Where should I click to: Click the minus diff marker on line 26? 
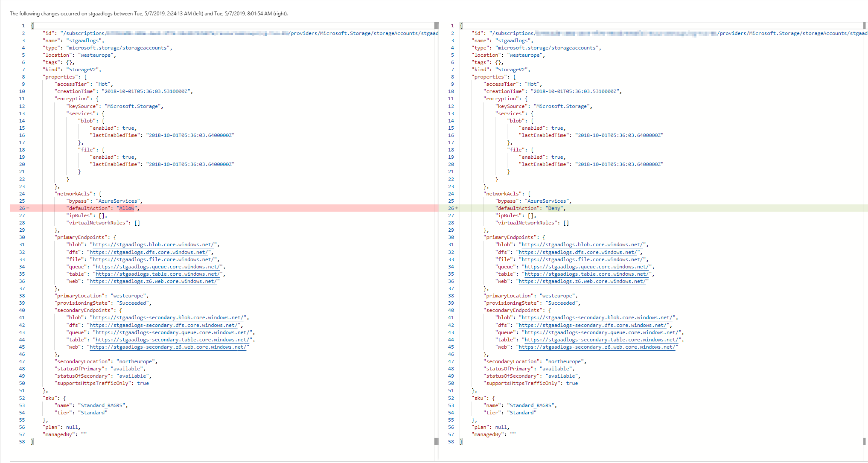[28, 208]
